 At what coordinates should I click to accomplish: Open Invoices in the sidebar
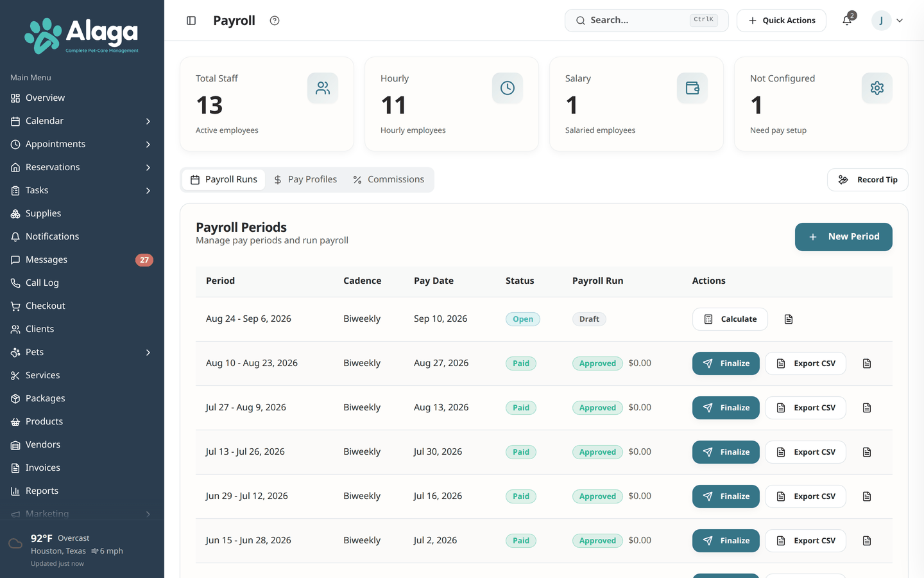point(82,468)
